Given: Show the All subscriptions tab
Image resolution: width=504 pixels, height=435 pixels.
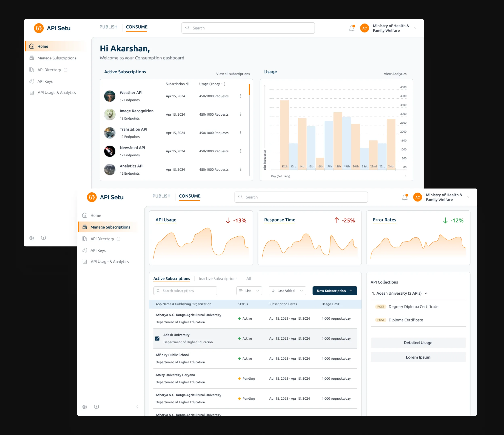Looking at the screenshot, I should [x=249, y=279].
